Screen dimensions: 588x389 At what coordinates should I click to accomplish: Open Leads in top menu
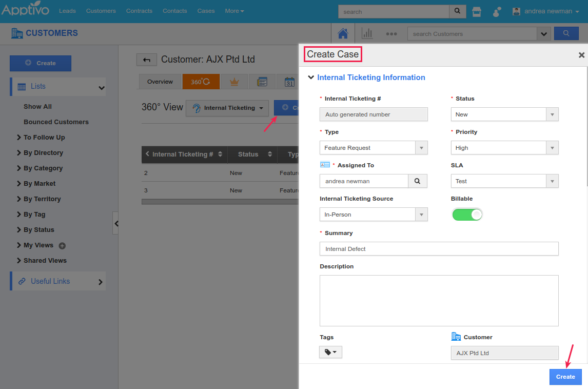(68, 11)
